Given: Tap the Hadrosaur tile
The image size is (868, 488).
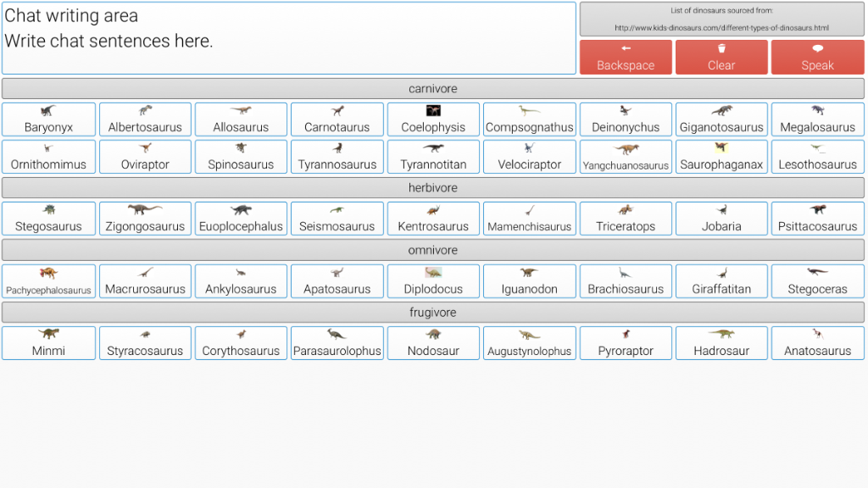Looking at the screenshot, I should (721, 343).
